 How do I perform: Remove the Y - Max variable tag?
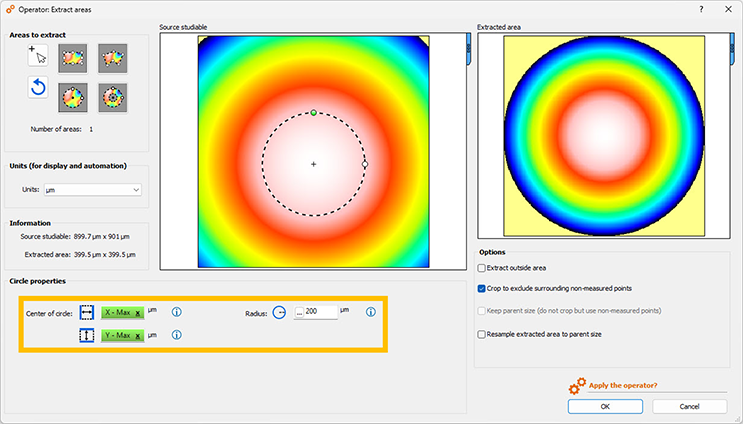click(138, 335)
